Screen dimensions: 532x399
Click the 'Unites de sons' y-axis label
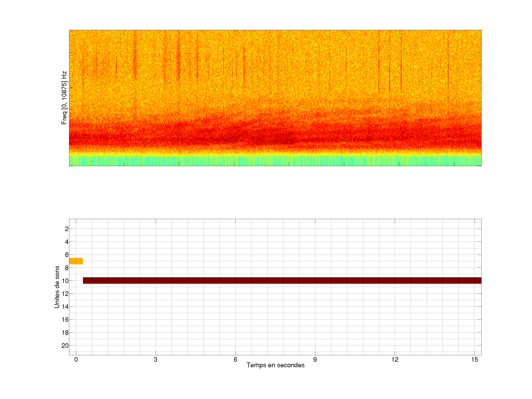coord(57,287)
